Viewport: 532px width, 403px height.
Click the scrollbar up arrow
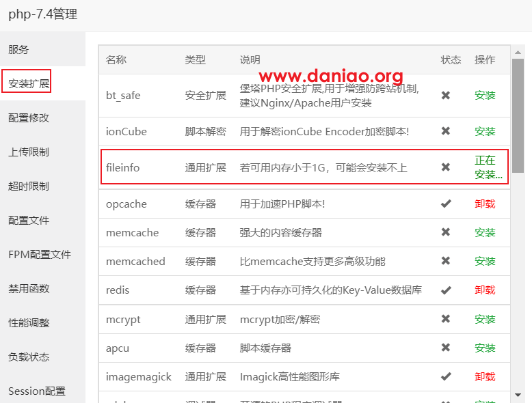click(x=518, y=52)
